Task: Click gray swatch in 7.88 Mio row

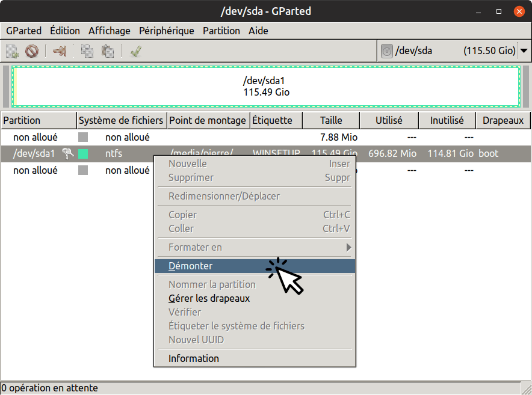Action: click(83, 137)
